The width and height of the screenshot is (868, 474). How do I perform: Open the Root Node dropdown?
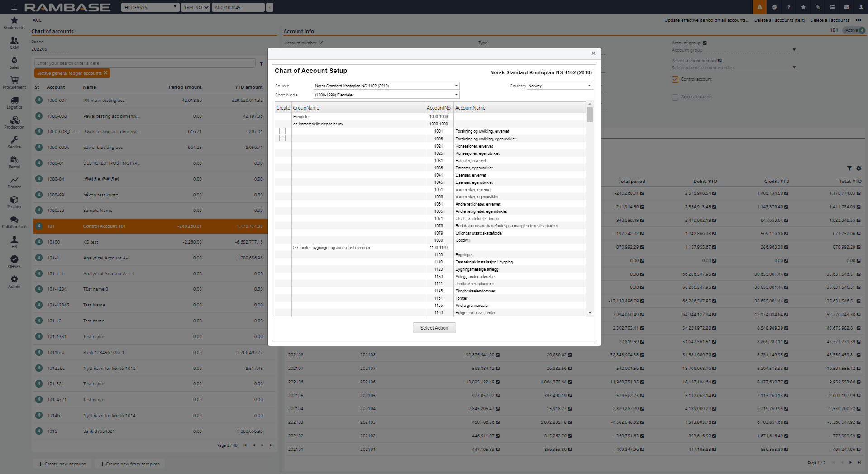click(456, 95)
